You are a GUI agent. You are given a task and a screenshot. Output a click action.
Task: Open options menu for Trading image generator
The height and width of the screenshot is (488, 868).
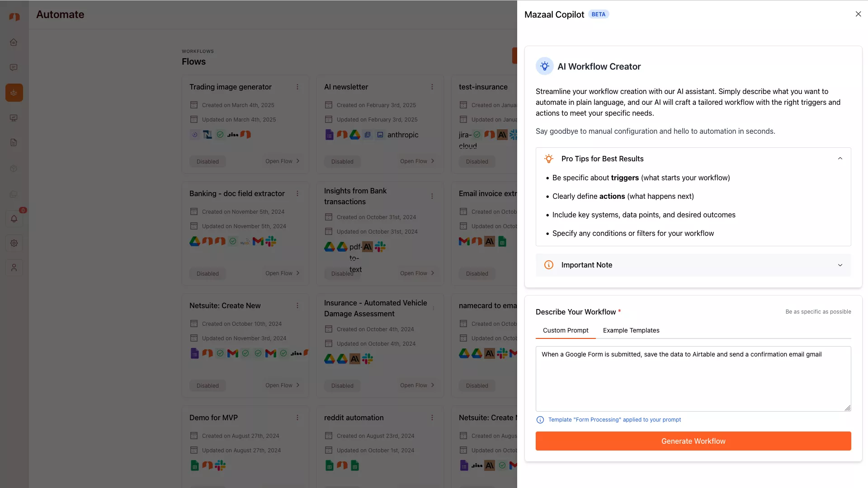297,87
